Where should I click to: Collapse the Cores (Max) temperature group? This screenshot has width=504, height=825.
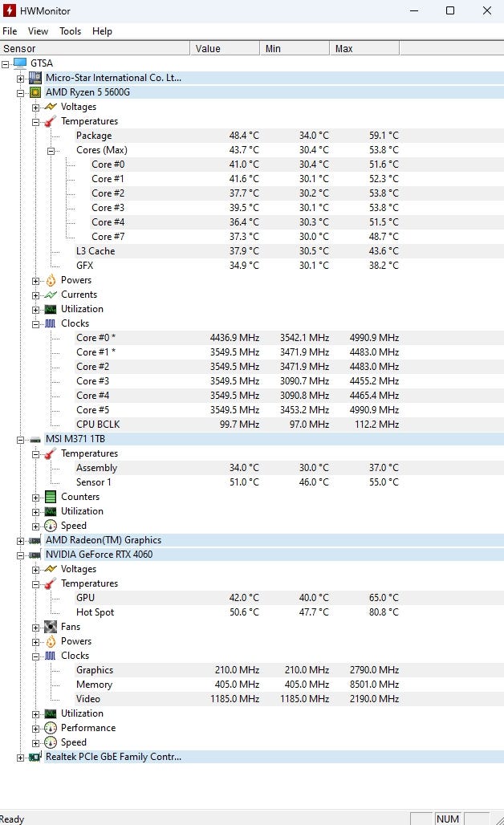click(51, 150)
